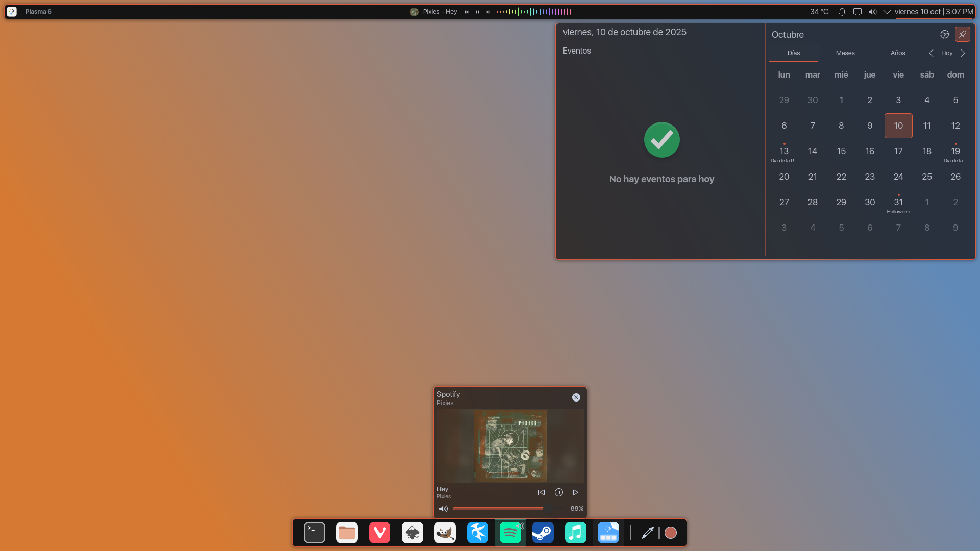Pause playback from top panel player
Screen dimensions: 980x551
[477, 12]
